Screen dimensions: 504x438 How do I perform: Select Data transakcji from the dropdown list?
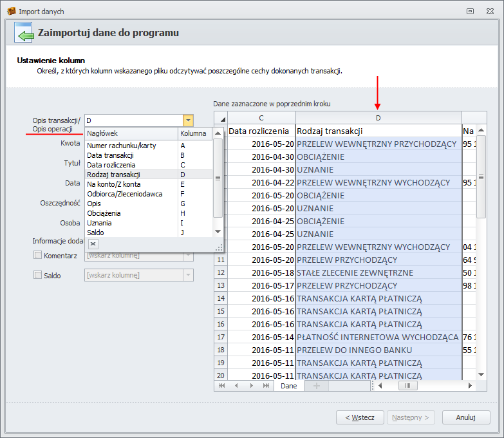pos(110,155)
